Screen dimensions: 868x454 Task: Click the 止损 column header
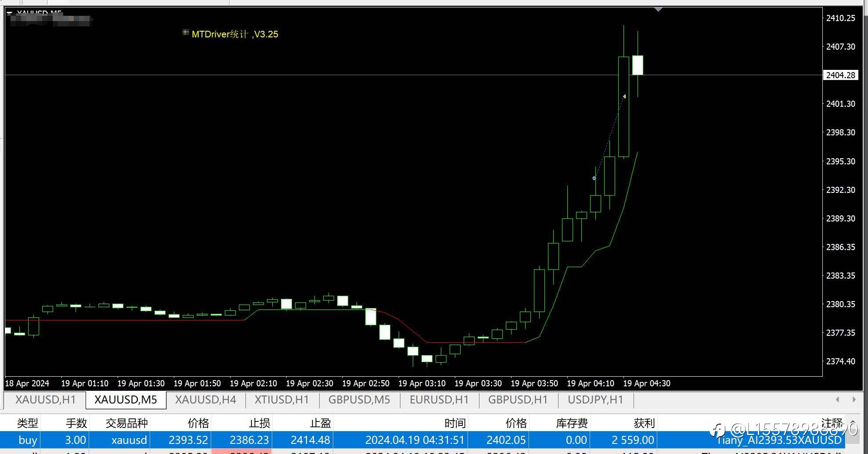[259, 423]
